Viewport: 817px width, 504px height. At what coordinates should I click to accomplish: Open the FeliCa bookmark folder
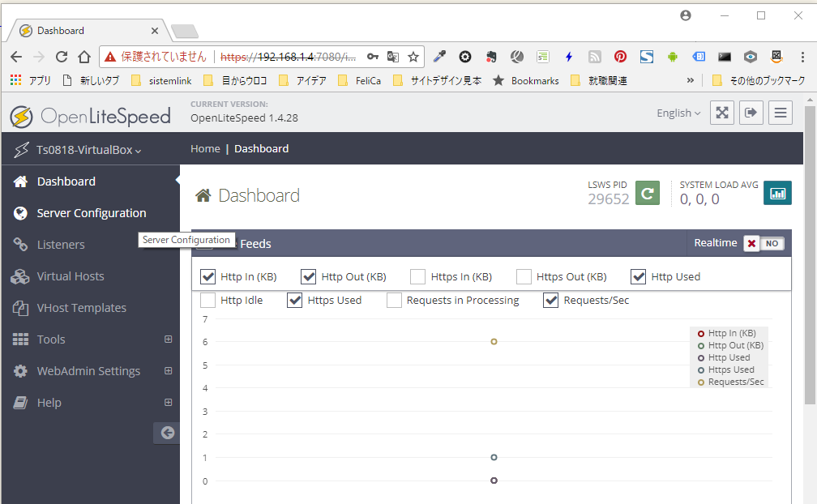pyautogui.click(x=359, y=81)
